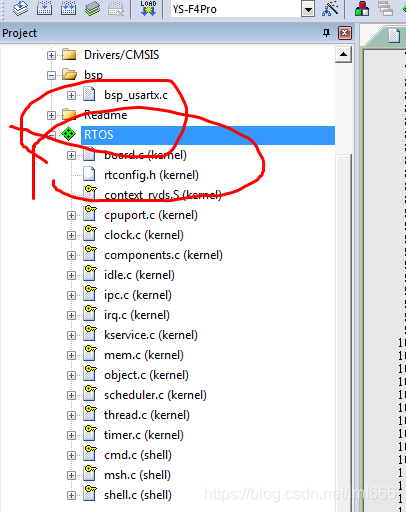Click the editor document tab icon
Image resolution: width=406 pixels, height=512 pixels.
pos(394,35)
